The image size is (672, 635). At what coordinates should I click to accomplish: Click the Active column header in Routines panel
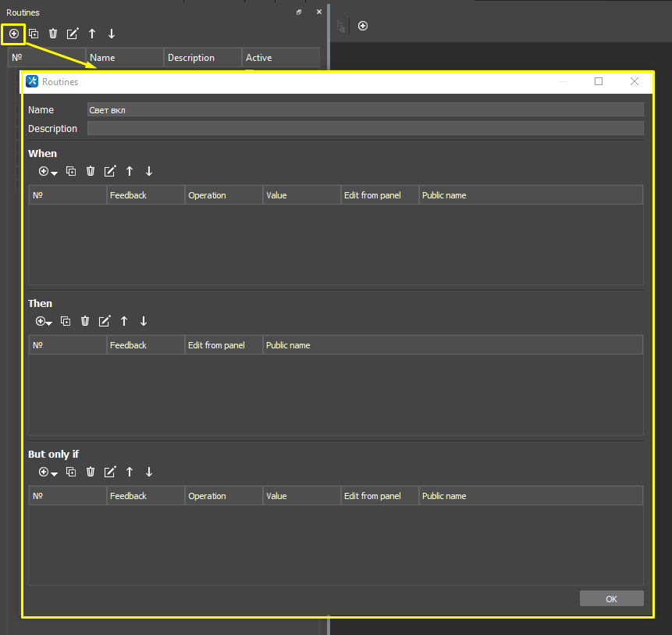(279, 58)
